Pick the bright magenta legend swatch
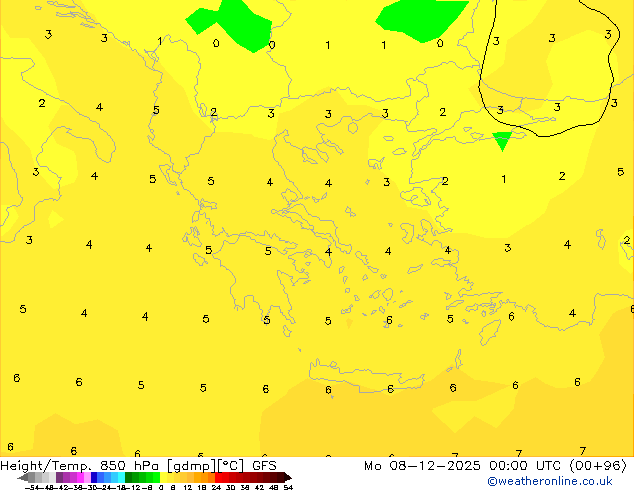Viewport: 634px width, 490px height. coord(80,477)
